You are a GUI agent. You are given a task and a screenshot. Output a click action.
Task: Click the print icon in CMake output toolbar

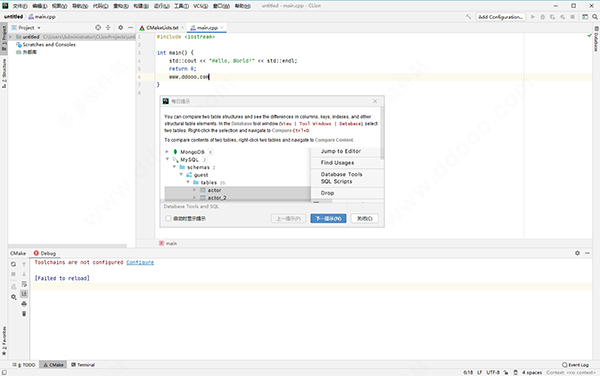pos(24,304)
